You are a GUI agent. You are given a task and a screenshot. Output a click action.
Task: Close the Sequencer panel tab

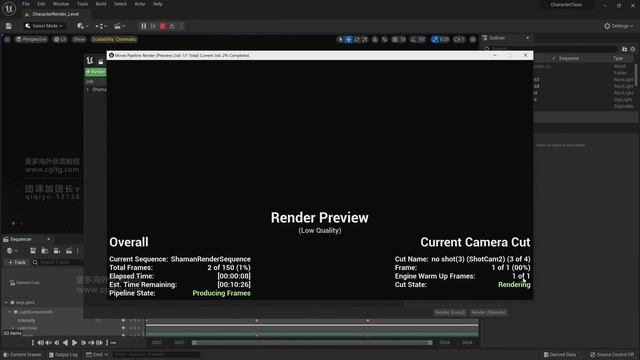pyautogui.click(x=48, y=239)
